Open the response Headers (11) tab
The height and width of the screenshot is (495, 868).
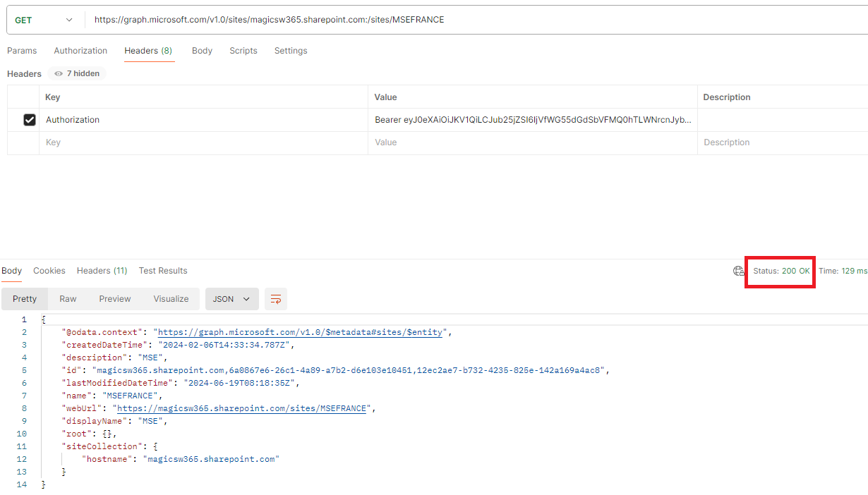pyautogui.click(x=102, y=270)
